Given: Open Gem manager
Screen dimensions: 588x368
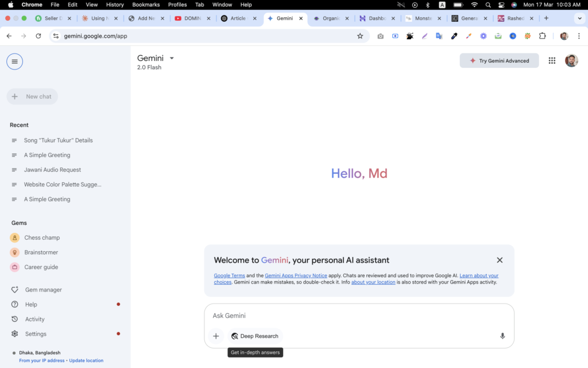Looking at the screenshot, I should pyautogui.click(x=44, y=290).
